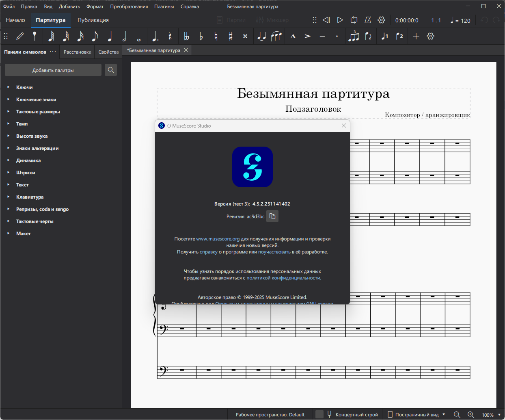
Task: Open the www.musescore.org link
Action: (218, 239)
